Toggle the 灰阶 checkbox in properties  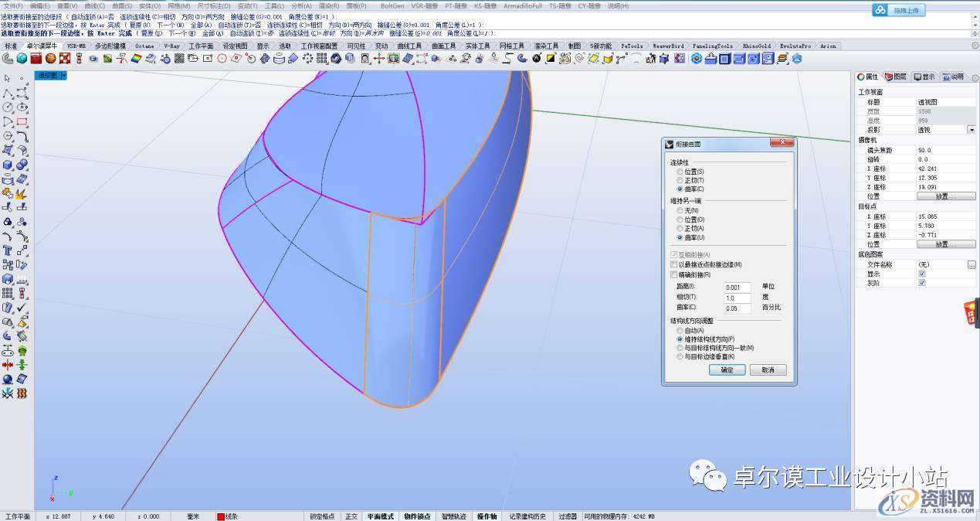click(922, 283)
